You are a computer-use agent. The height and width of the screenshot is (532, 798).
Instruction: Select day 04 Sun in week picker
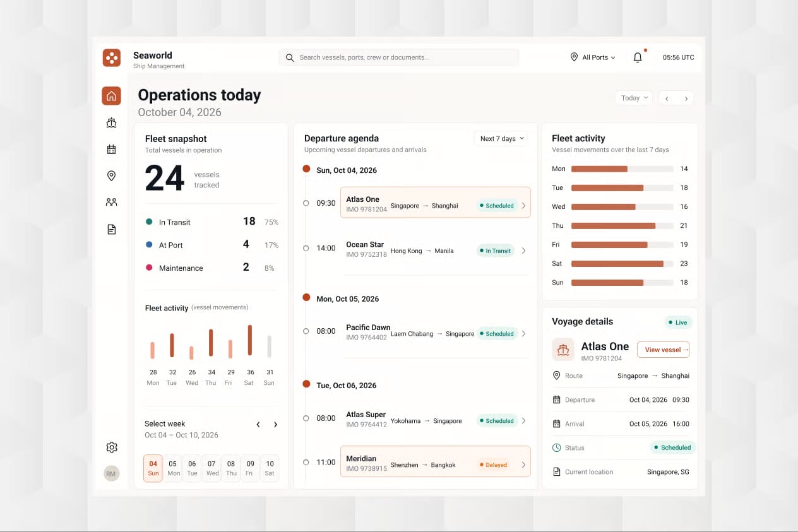click(153, 468)
